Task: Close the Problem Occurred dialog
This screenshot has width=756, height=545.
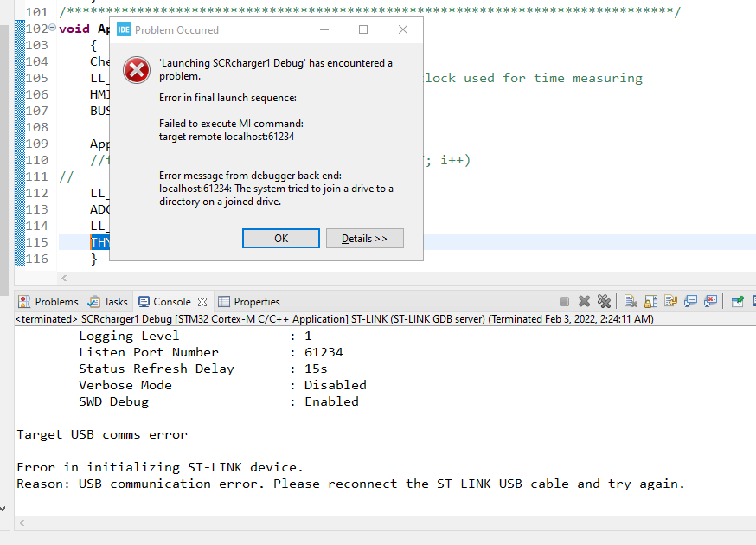Action: pos(403,30)
